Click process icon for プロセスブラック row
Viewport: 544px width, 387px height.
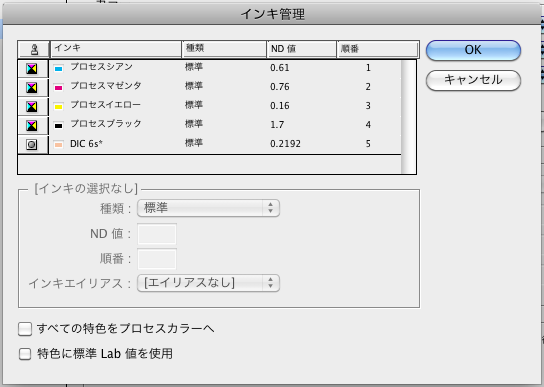coord(32,126)
